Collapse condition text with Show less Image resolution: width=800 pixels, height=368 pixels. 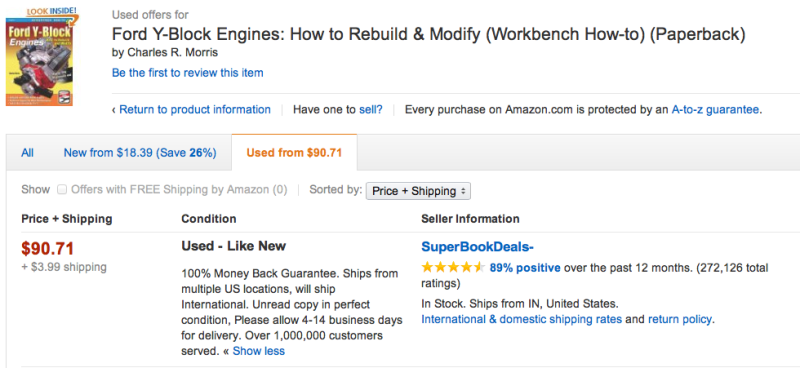pyautogui.click(x=259, y=351)
